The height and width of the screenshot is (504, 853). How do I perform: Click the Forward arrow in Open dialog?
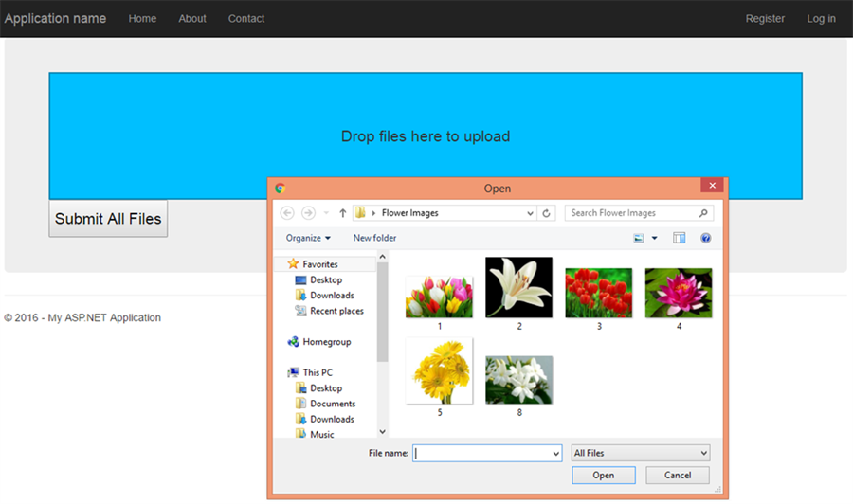(308, 213)
